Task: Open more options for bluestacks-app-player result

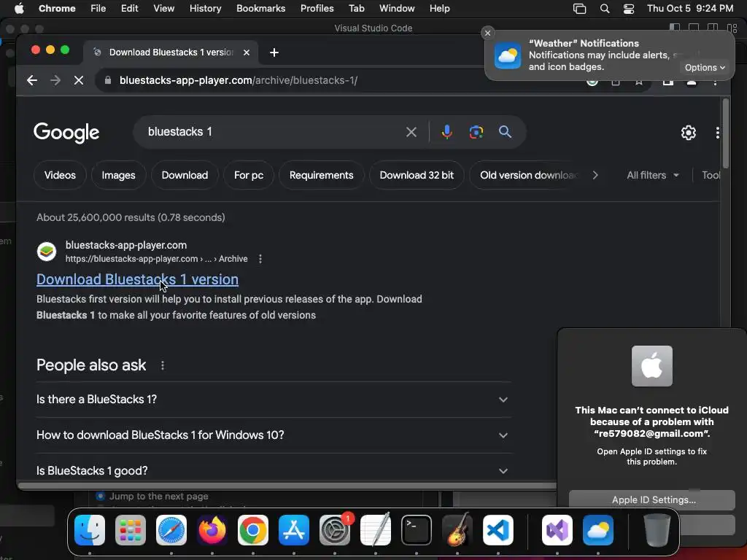Action: 260,259
